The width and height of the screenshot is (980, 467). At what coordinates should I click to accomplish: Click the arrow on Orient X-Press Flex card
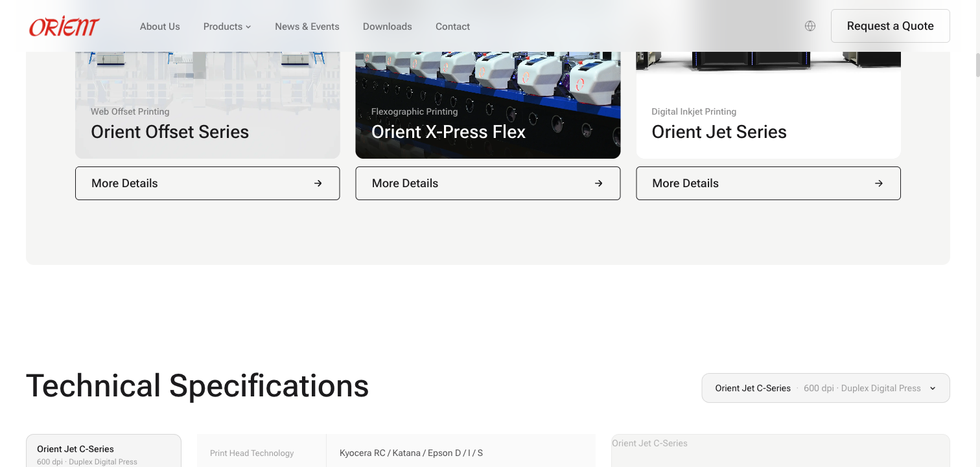click(x=598, y=183)
